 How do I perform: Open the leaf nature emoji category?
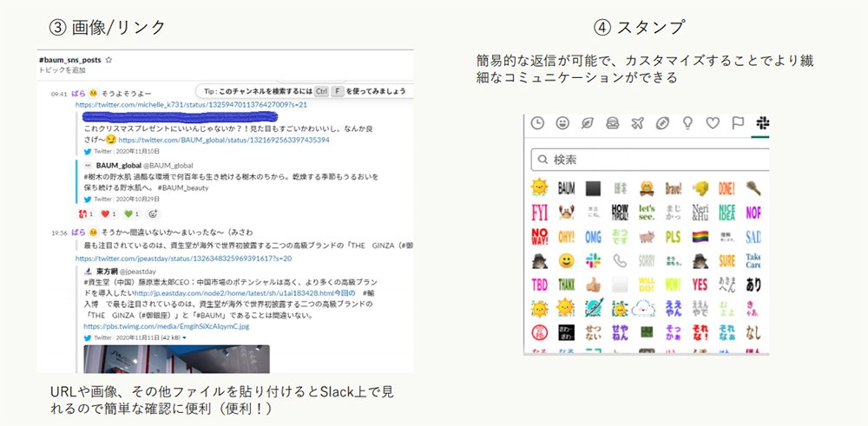pyautogui.click(x=588, y=123)
